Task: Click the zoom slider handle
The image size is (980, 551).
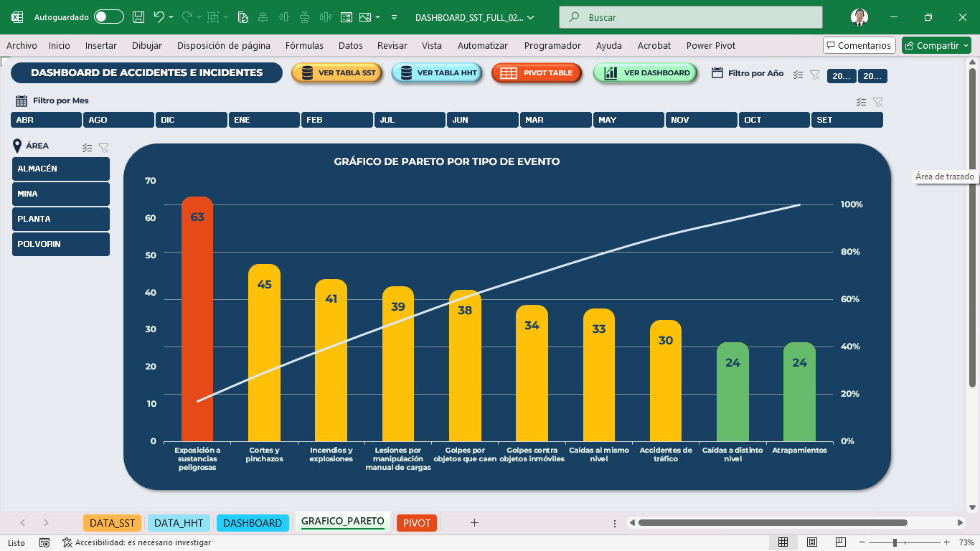Action: coord(895,542)
